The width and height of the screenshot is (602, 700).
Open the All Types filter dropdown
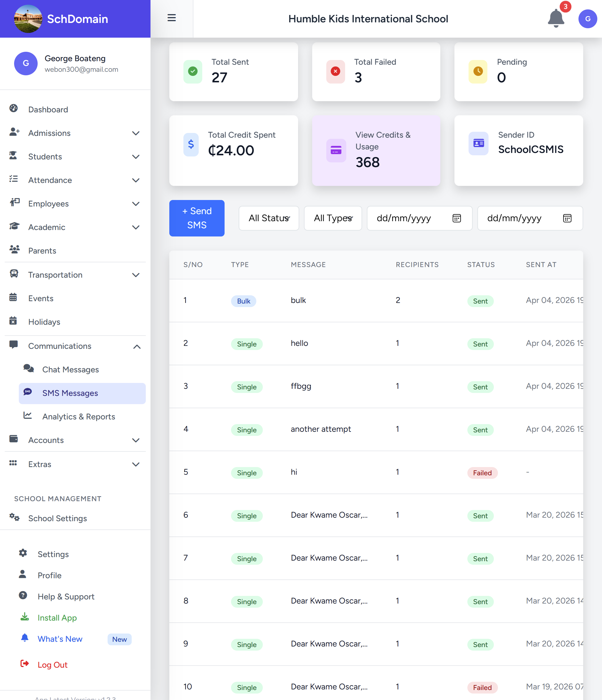click(333, 218)
